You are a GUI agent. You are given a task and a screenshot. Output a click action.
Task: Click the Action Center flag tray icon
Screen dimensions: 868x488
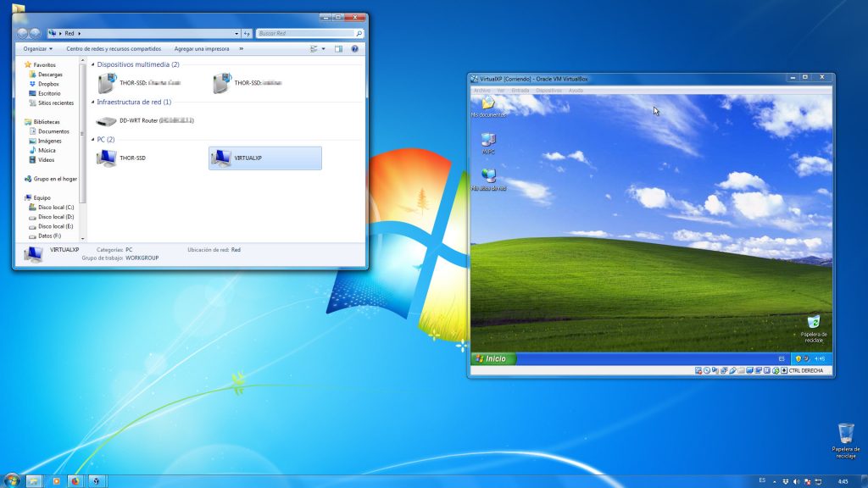[807, 482]
